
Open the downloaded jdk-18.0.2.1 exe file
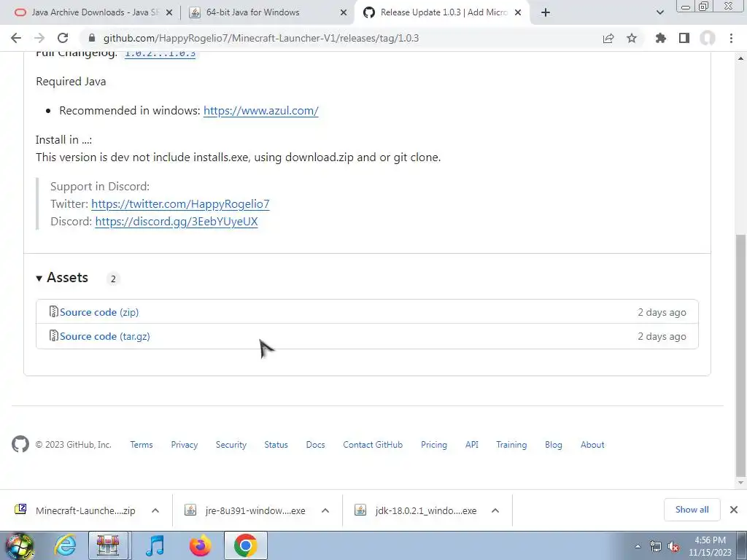pos(416,510)
